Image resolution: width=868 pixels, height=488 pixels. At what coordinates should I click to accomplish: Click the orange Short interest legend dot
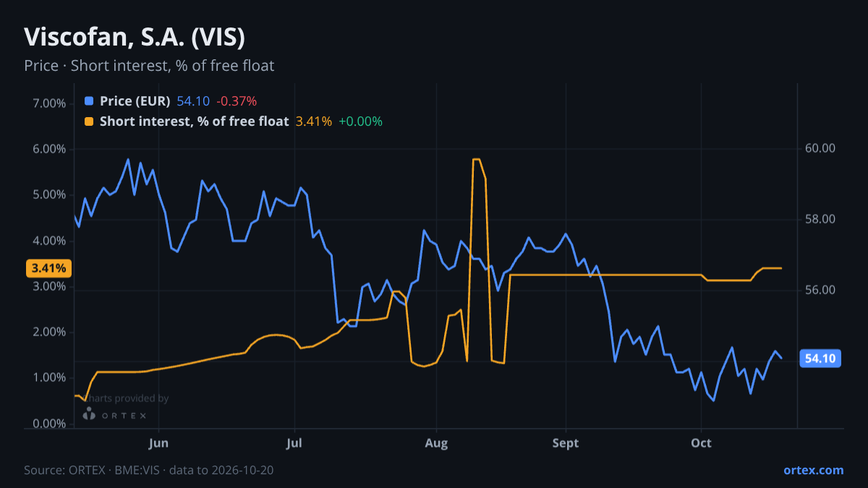point(89,121)
